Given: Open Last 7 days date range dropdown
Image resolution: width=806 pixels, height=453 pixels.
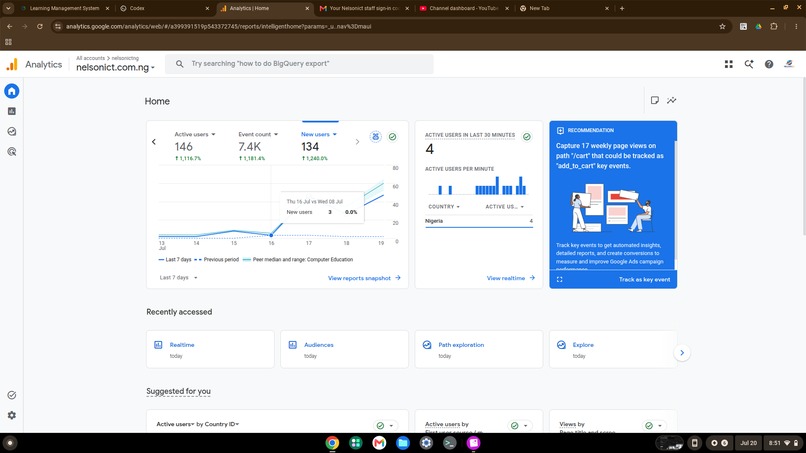Looking at the screenshot, I should coord(178,278).
